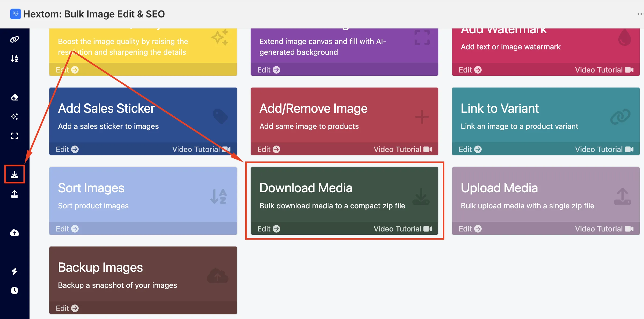Viewport: 644px width, 319px height.
Task: Watch Link to Variant Video Tutorial
Action: click(x=604, y=149)
